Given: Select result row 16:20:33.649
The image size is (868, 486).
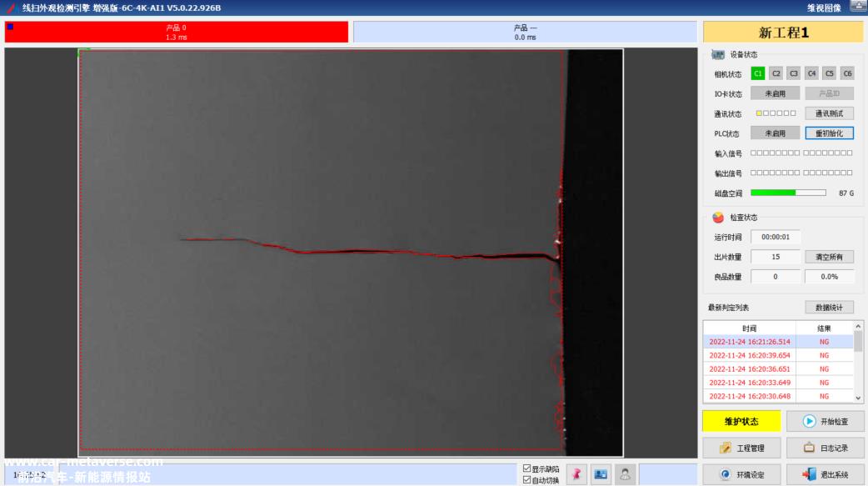Looking at the screenshot, I should point(778,383).
